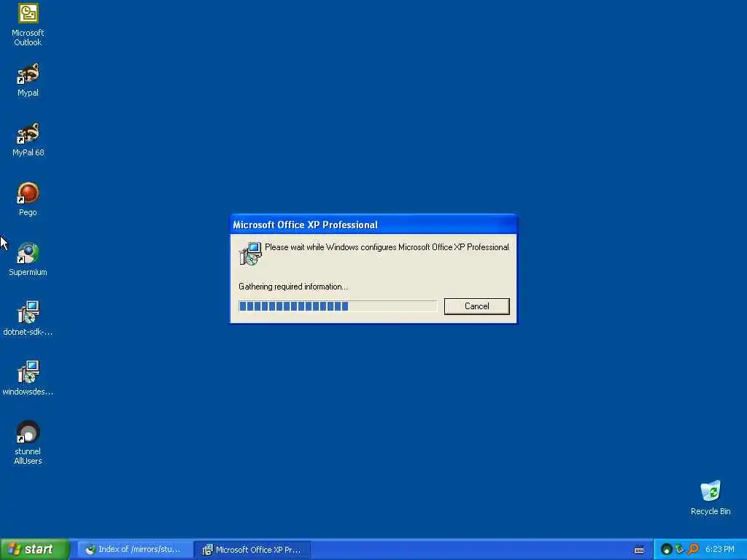
Task: Select the Recycle Bin icon
Action: point(711,498)
